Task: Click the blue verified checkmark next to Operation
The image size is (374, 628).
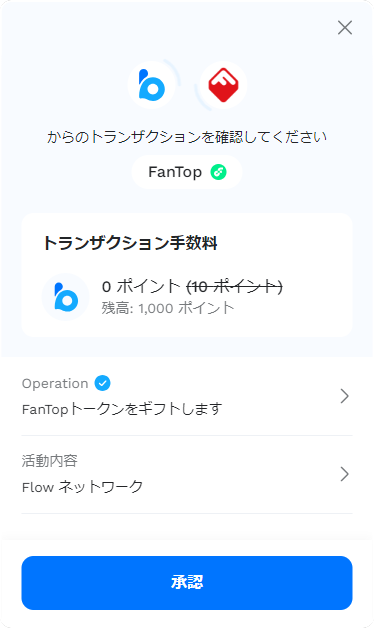Action: pyautogui.click(x=103, y=383)
